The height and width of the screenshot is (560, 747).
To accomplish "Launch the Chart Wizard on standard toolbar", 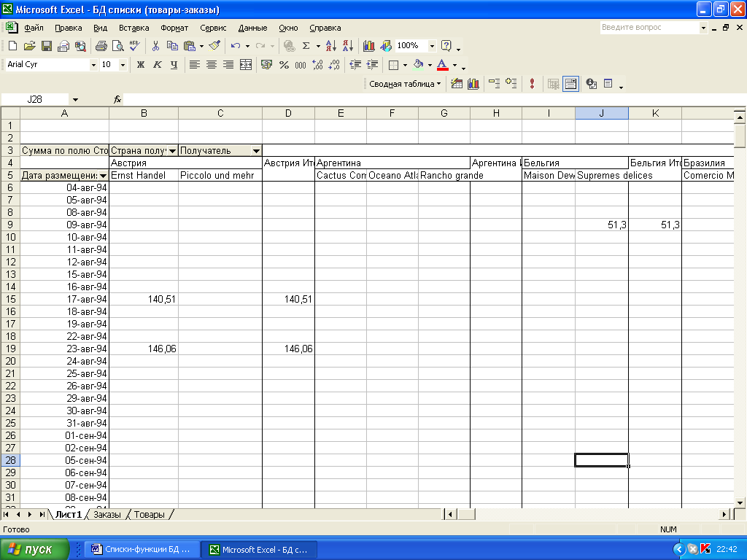I will coord(368,46).
